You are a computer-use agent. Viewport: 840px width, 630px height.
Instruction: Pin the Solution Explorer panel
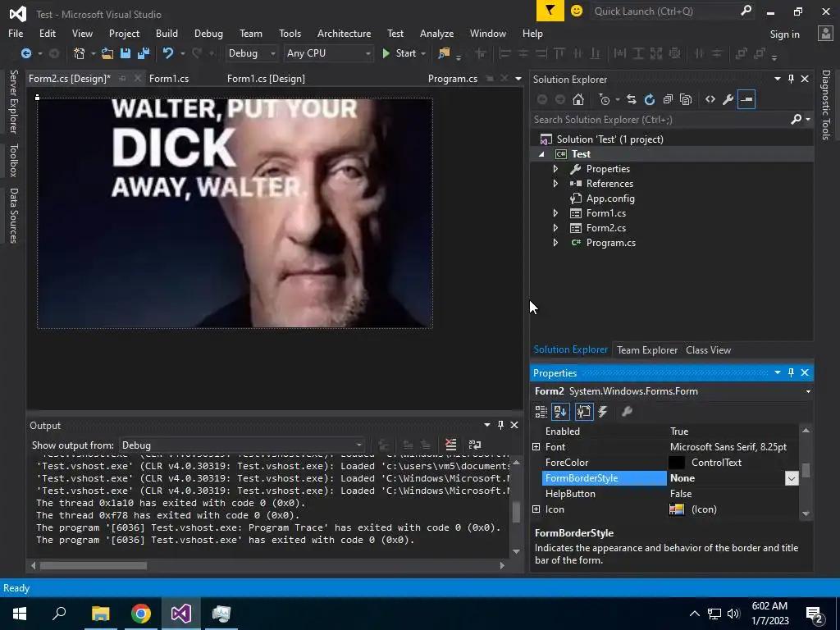(x=792, y=79)
